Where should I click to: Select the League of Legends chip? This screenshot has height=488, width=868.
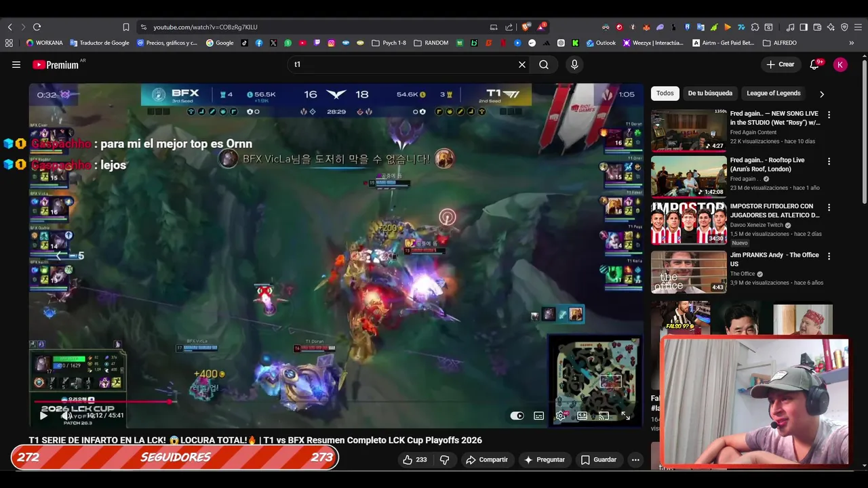(774, 94)
